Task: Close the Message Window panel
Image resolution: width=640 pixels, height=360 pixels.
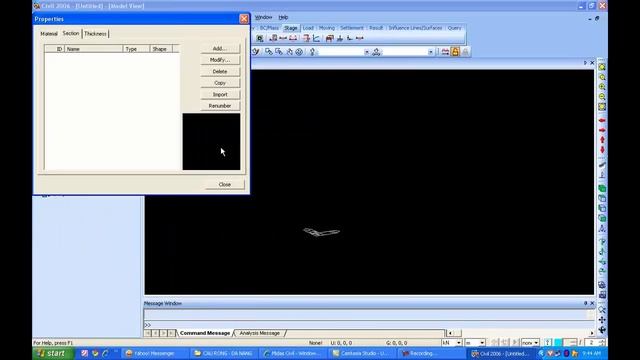Action: click(x=592, y=303)
